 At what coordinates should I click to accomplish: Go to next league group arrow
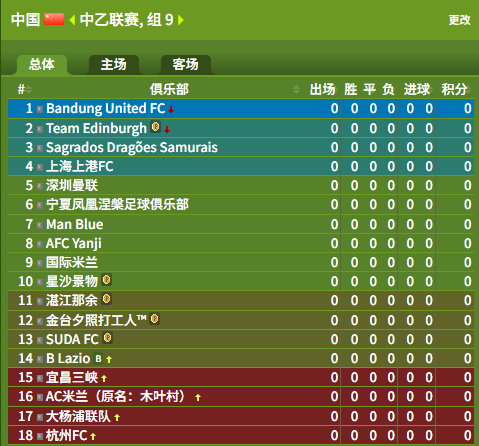[181, 20]
